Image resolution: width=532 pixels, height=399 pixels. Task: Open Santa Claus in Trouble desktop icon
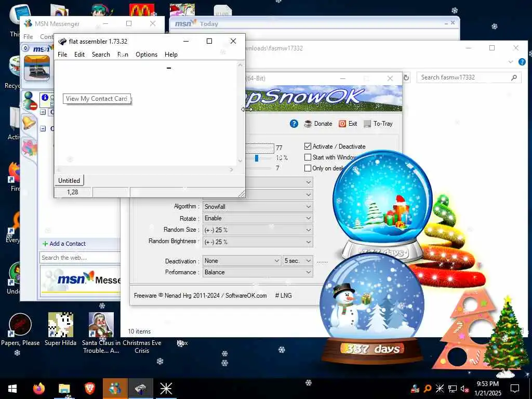(101, 333)
